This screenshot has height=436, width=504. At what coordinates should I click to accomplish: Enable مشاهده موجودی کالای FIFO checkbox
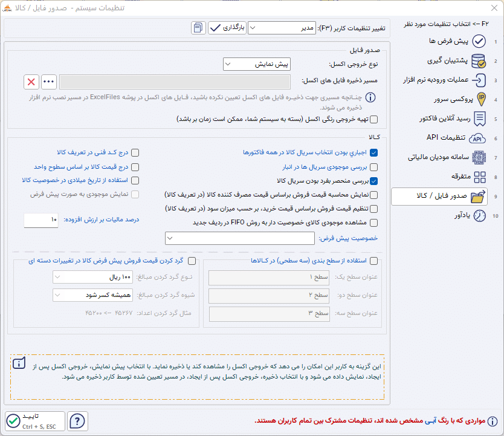pyautogui.click(x=373, y=223)
